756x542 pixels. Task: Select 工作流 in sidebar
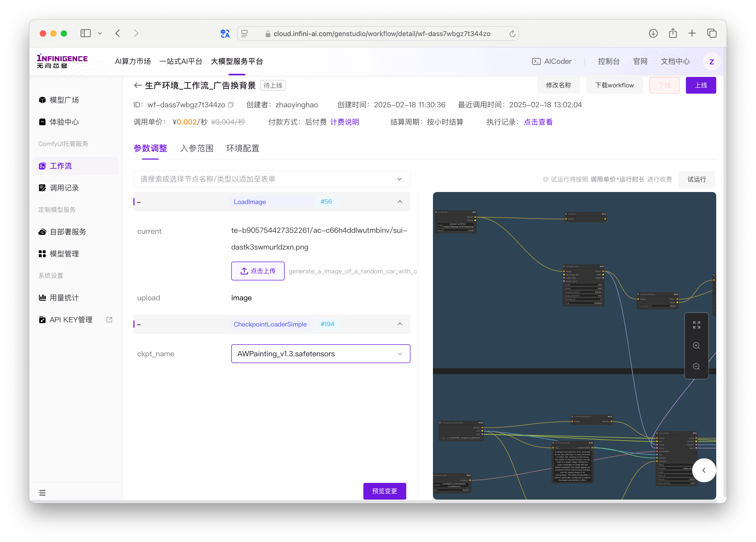pyautogui.click(x=76, y=166)
